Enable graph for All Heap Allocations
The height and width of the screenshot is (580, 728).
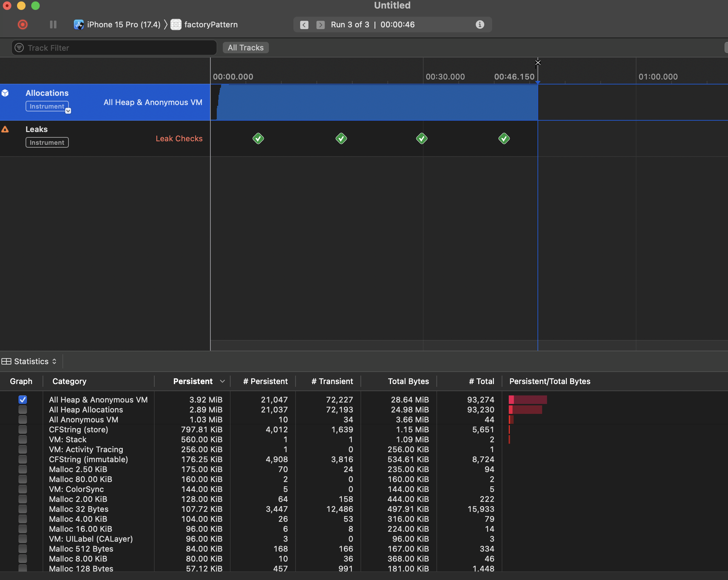click(23, 410)
